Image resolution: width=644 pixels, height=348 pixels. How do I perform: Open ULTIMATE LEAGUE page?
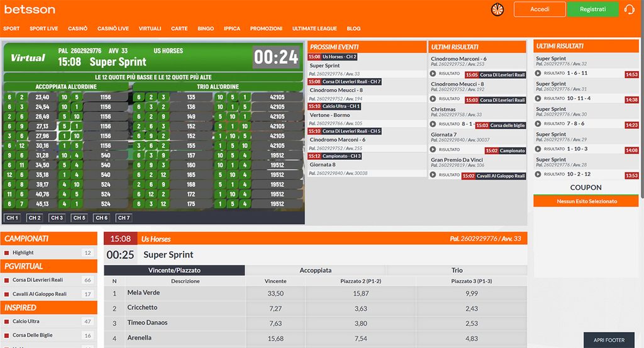[314, 28]
